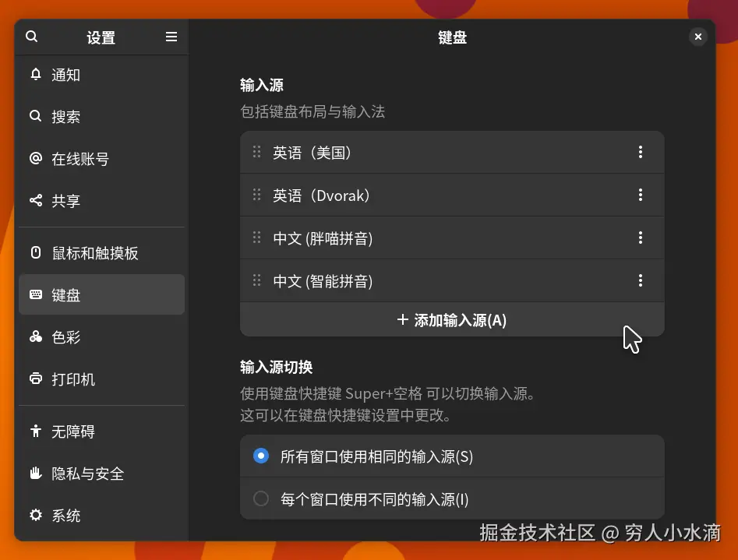Image resolution: width=738 pixels, height=560 pixels.
Task: Go to the 搜索 settings panel
Action: (x=101, y=117)
